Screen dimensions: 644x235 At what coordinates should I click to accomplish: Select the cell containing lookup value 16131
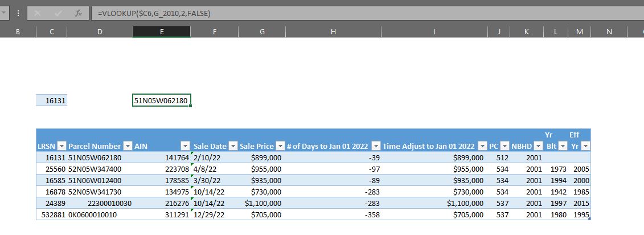pyautogui.click(x=52, y=101)
